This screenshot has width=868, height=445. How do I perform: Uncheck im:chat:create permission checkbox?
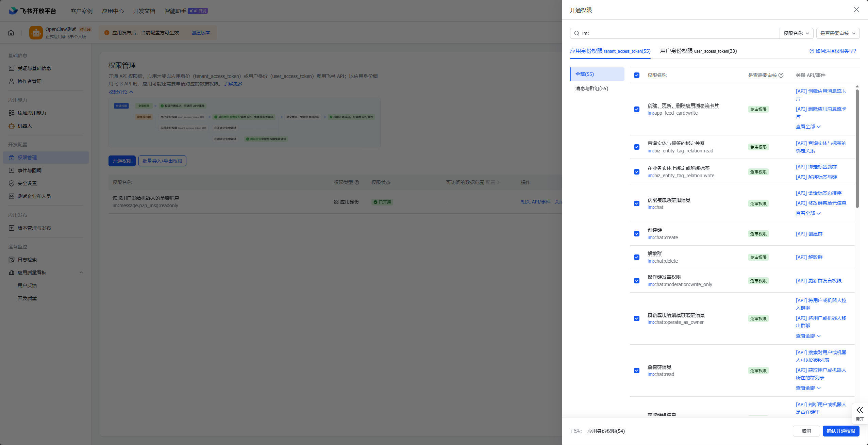click(x=637, y=234)
